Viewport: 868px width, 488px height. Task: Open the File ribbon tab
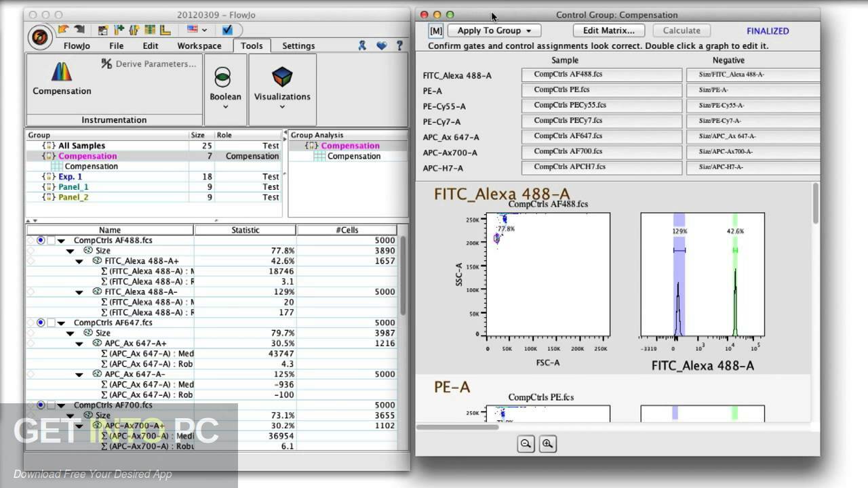[x=117, y=46]
